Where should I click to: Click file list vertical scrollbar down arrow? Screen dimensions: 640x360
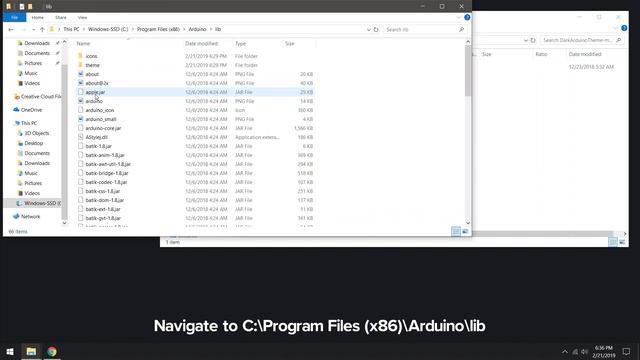(x=468, y=223)
